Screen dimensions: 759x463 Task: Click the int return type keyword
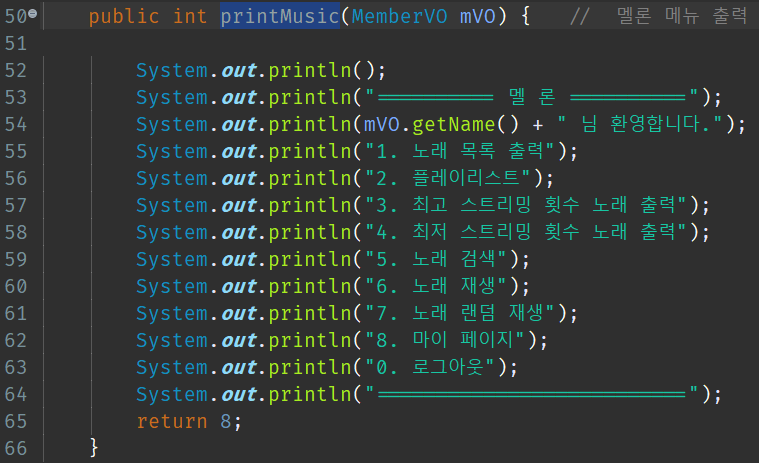(190, 16)
